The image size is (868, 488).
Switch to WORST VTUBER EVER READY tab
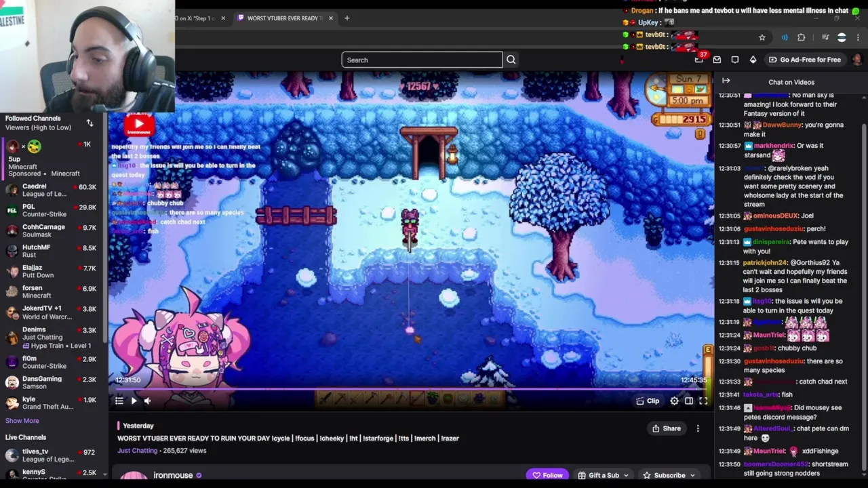(285, 18)
